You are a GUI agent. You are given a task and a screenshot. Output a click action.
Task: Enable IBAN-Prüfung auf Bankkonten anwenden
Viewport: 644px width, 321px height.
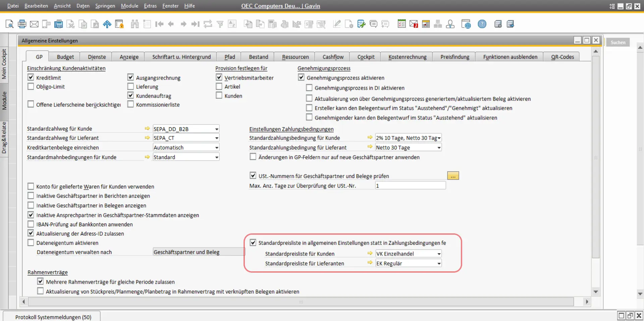[x=31, y=224]
